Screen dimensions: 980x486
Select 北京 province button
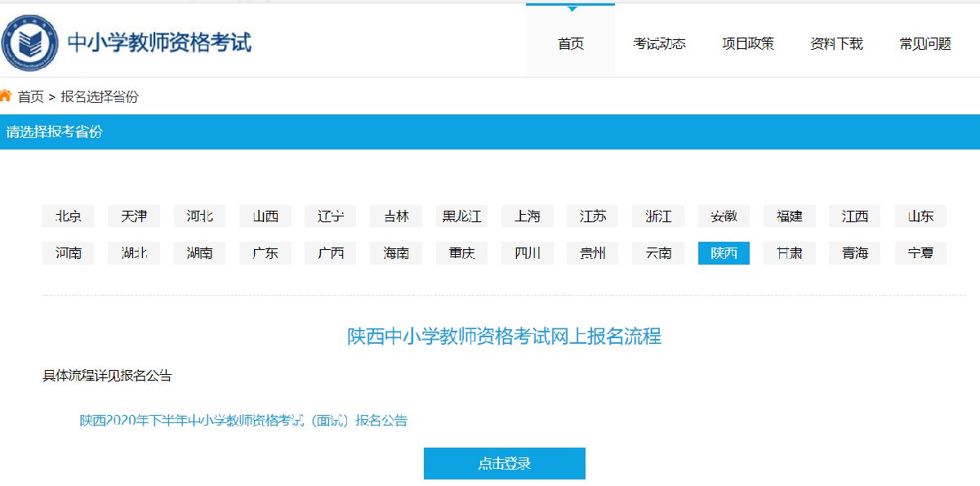click(69, 216)
